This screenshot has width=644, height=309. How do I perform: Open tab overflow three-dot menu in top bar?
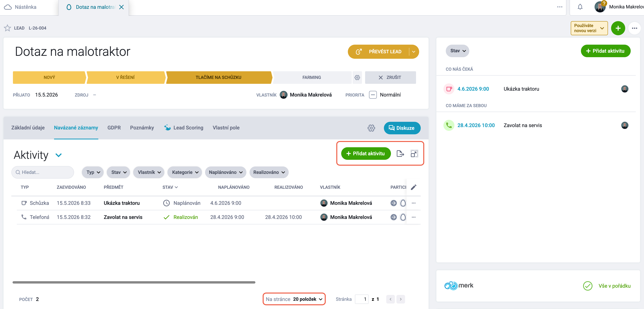[x=560, y=7]
